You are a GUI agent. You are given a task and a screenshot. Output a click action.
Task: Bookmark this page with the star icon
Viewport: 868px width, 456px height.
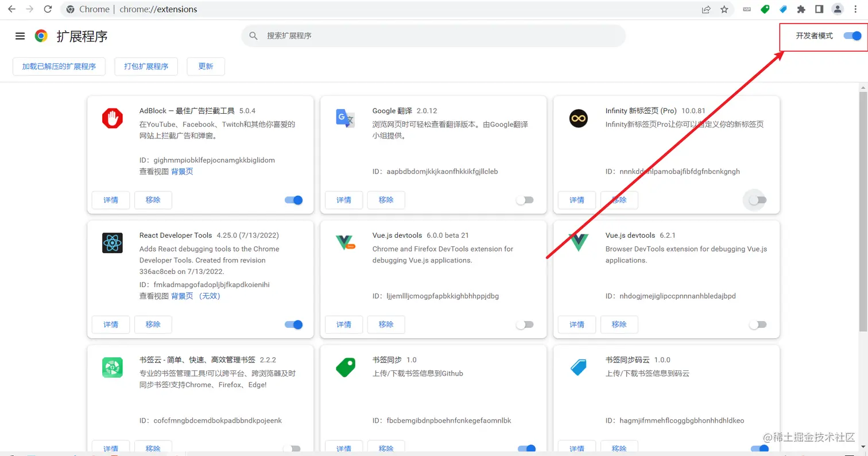pyautogui.click(x=724, y=9)
